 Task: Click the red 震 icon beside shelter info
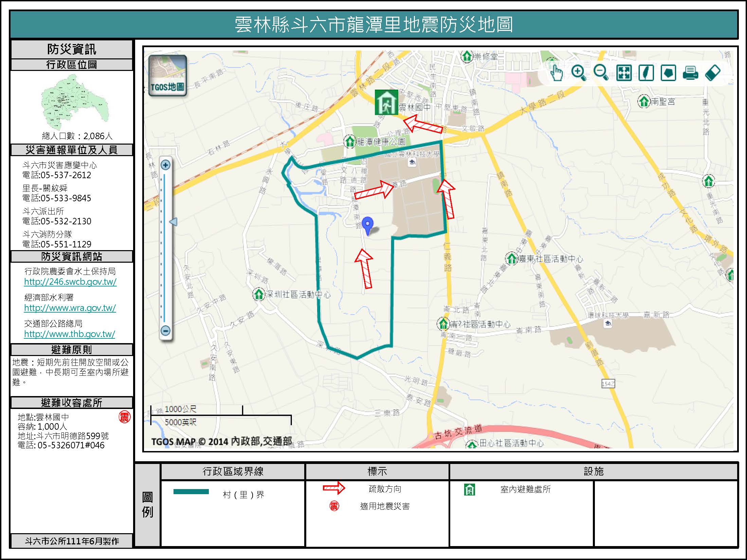pyautogui.click(x=125, y=417)
